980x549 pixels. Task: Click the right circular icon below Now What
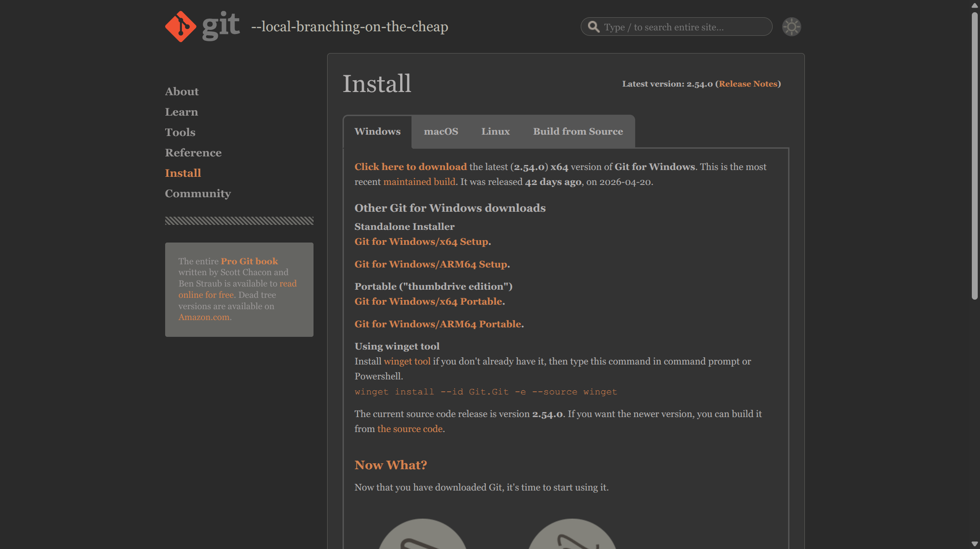[572, 534]
